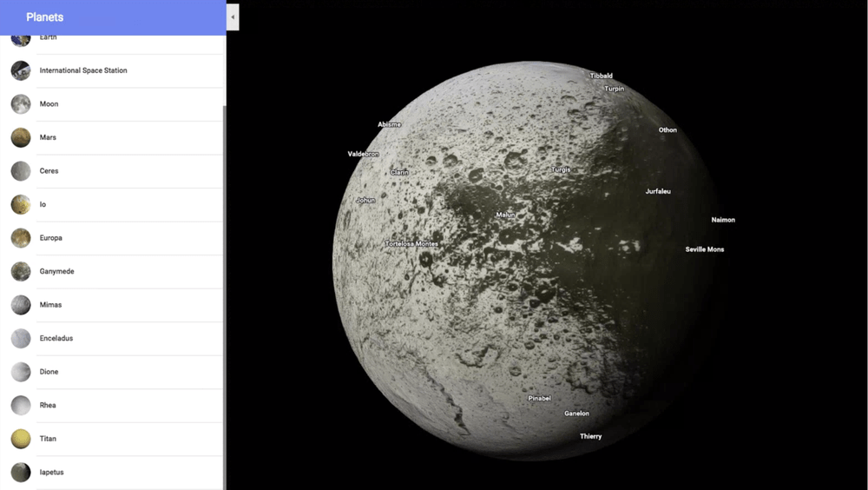Select Mars from the Planets list
The width and height of the screenshot is (868, 490).
click(48, 137)
